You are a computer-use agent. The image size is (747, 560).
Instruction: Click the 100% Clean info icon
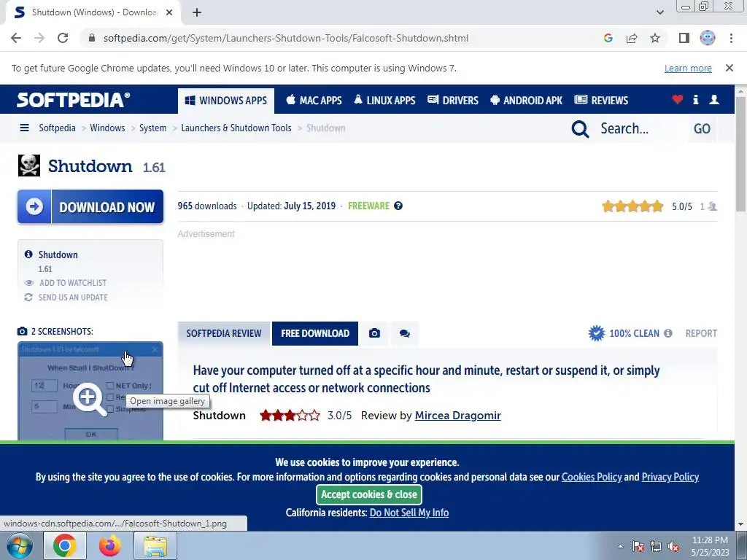tap(668, 333)
